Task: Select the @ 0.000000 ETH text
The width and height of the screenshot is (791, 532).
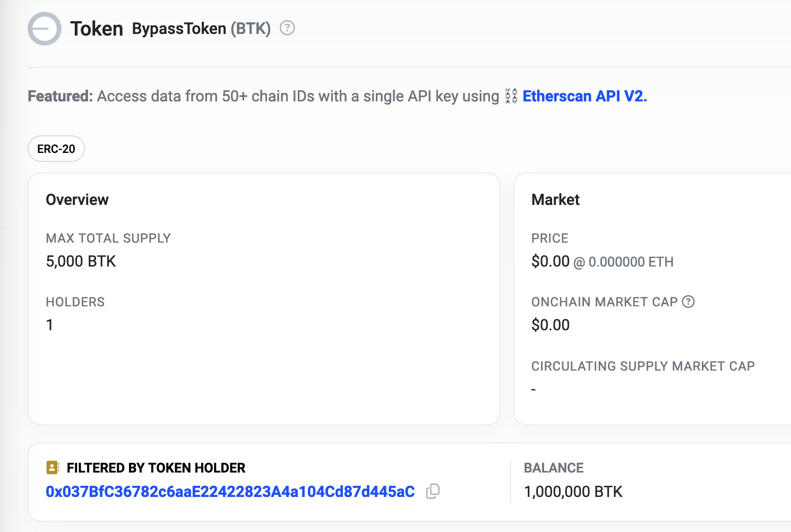Action: click(x=624, y=262)
